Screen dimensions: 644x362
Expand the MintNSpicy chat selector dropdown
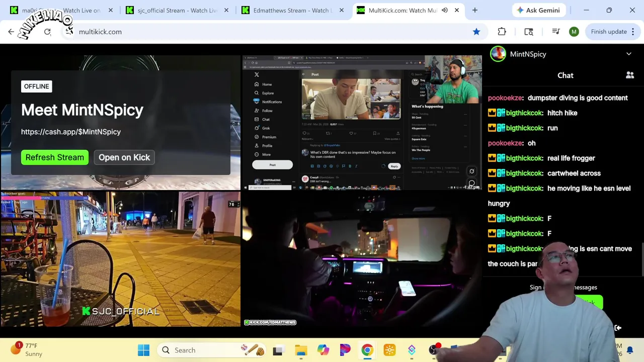629,54
